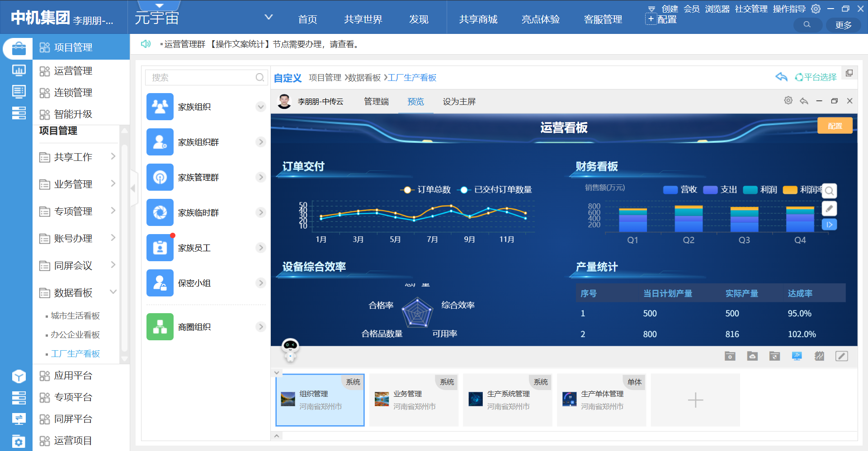Click the speaker announcement icon
This screenshot has width=868, height=451.
coord(146,44)
